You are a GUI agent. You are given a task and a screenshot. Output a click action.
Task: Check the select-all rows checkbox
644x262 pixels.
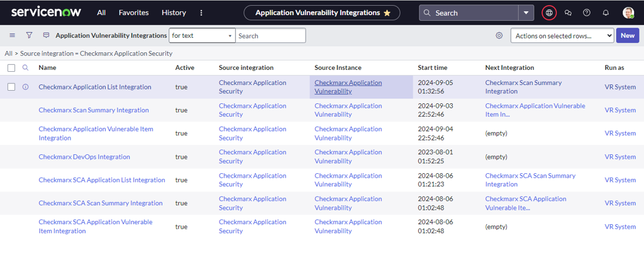coord(11,67)
